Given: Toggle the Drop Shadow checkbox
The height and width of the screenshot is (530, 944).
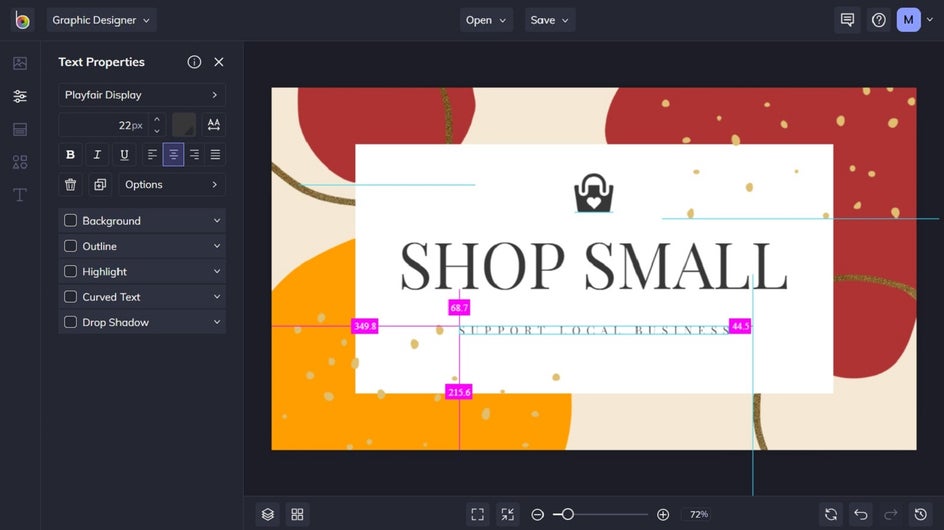Looking at the screenshot, I should click(x=70, y=322).
